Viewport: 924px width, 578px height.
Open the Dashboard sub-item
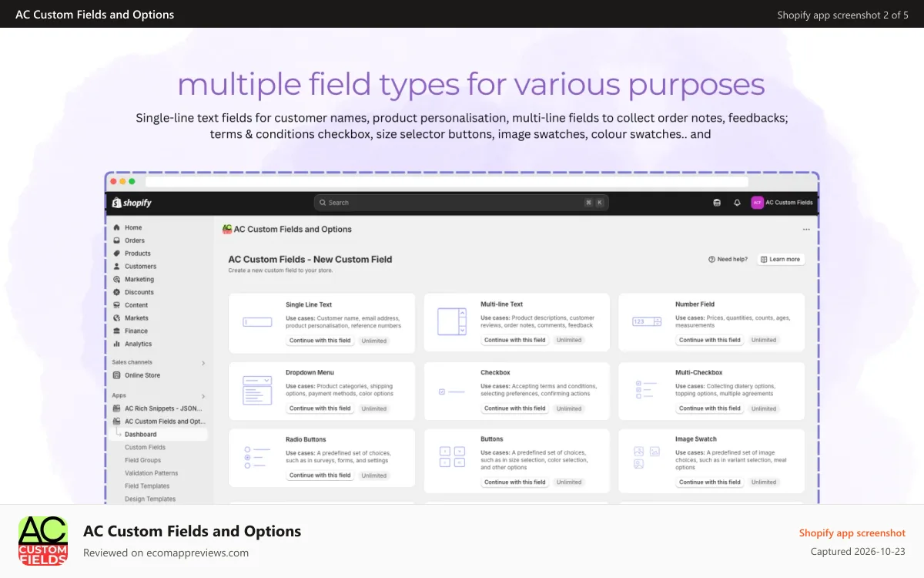(140, 435)
